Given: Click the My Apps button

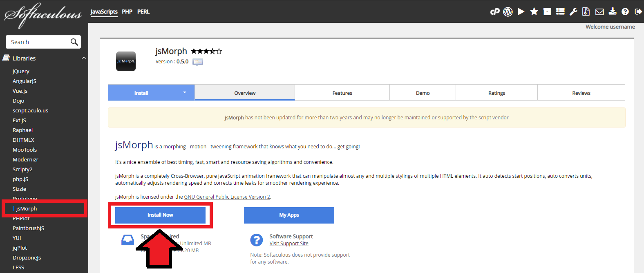Looking at the screenshot, I should pyautogui.click(x=289, y=215).
